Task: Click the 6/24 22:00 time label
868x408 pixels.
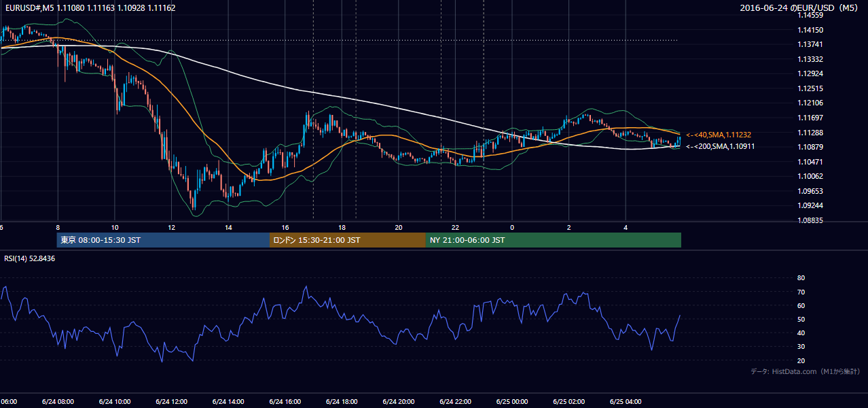Action: pos(455,401)
